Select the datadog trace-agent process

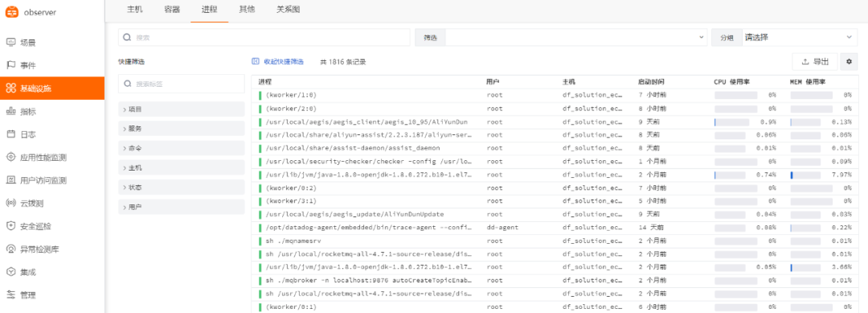555,228
